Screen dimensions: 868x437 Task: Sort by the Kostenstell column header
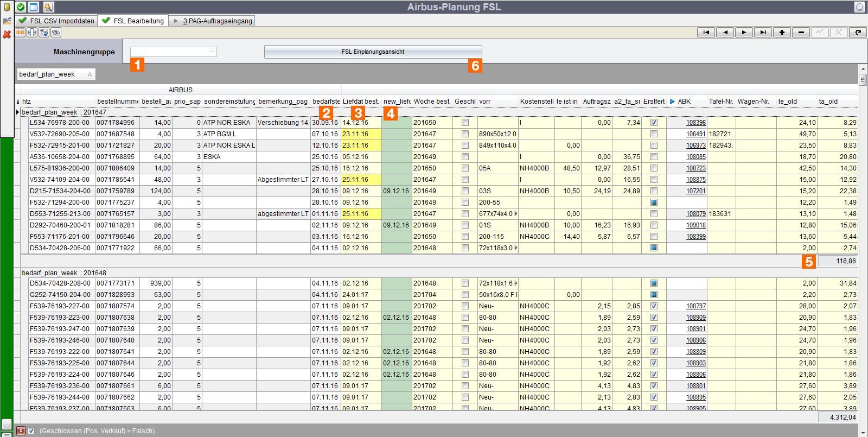[536, 101]
